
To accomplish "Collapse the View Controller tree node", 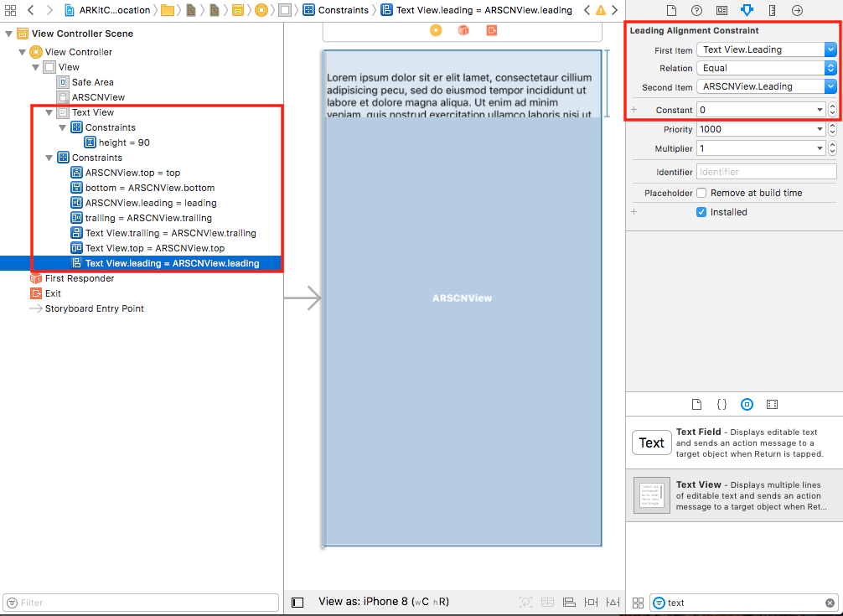I will [22, 52].
